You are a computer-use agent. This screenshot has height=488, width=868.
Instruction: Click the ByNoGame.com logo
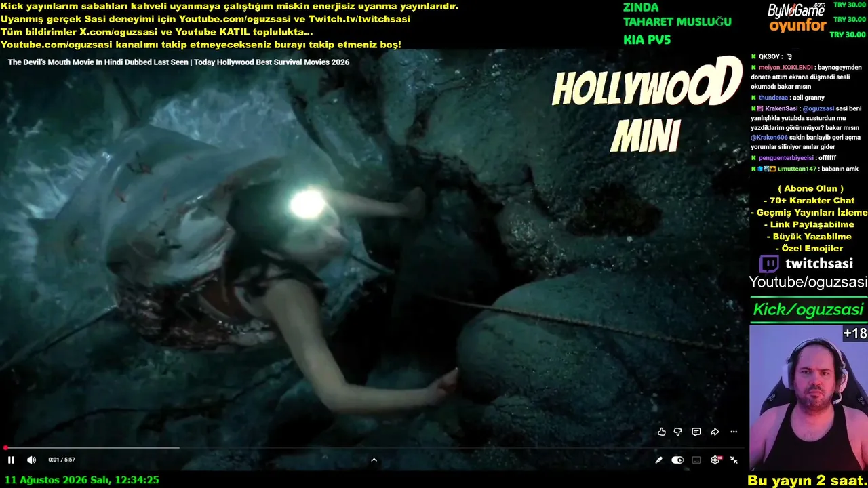[x=796, y=10]
